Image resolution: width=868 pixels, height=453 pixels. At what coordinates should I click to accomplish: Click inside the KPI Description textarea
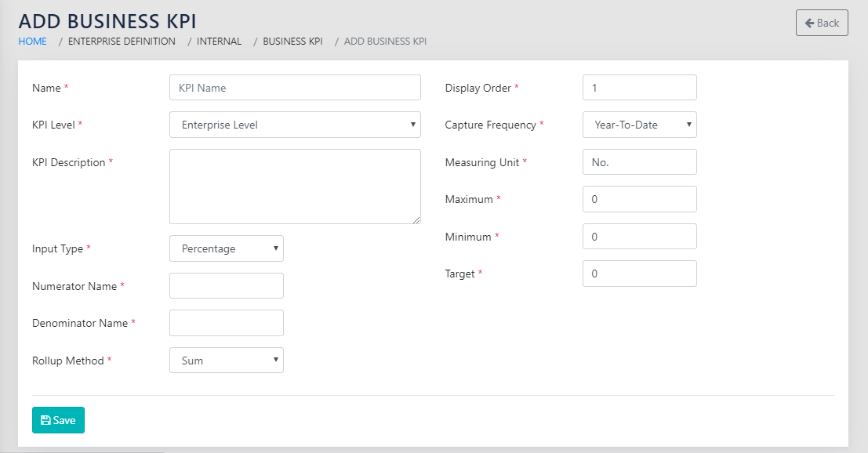[295, 187]
